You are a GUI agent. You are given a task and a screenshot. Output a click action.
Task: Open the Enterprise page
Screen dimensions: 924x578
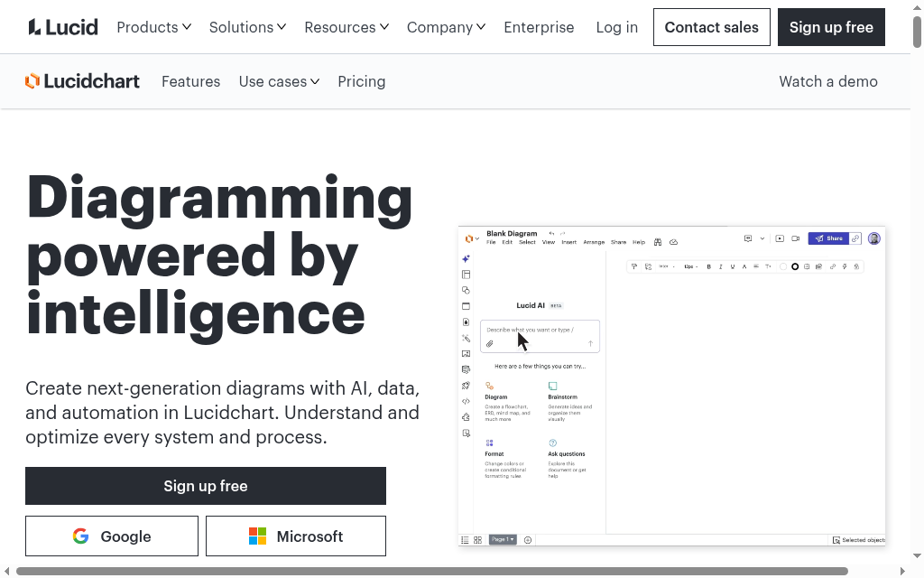[539, 27]
